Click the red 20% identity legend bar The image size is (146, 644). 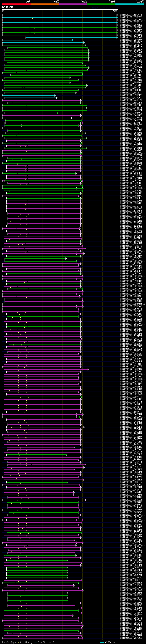tap(16, 4)
